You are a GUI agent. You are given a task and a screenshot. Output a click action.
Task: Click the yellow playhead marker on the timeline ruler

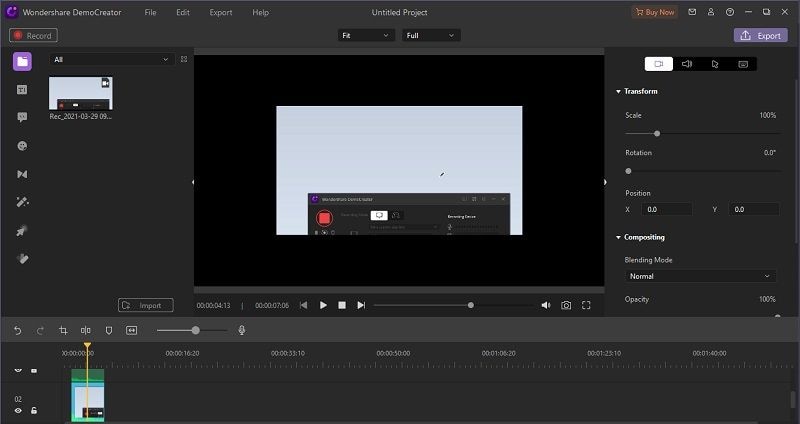pos(87,346)
